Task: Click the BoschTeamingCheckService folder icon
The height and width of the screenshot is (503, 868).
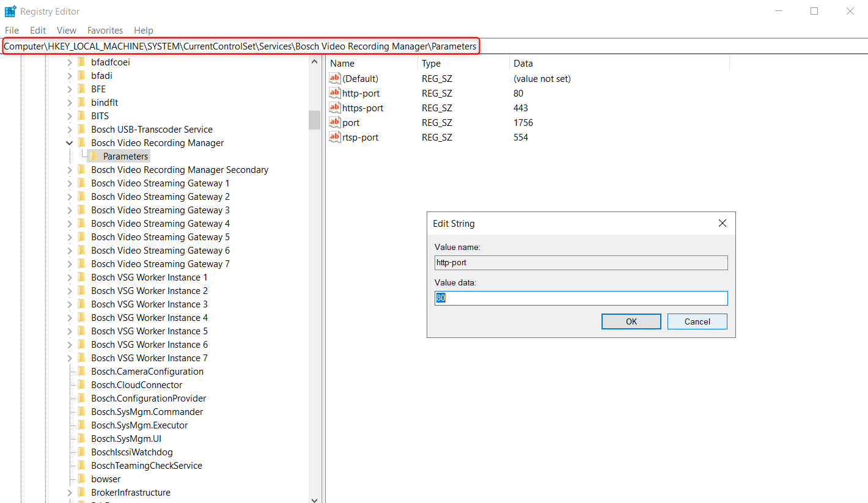Action: coord(82,465)
